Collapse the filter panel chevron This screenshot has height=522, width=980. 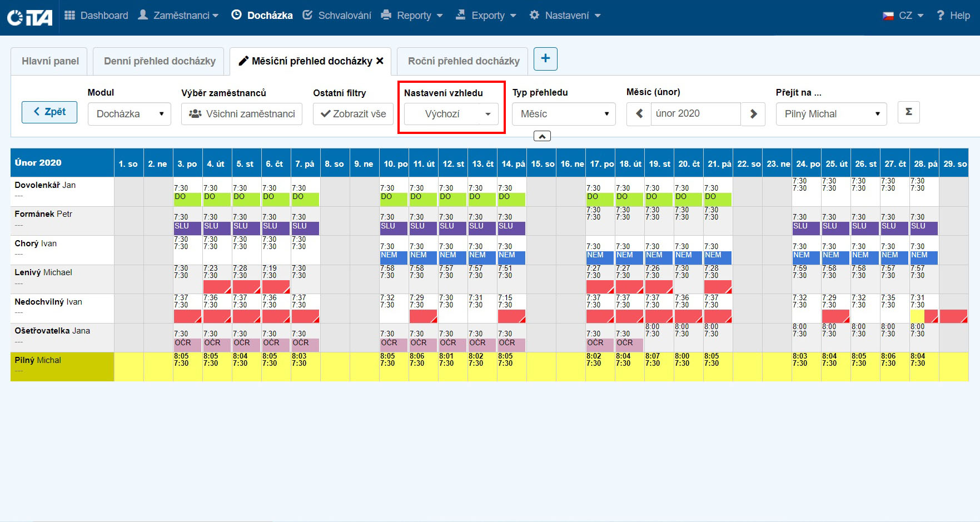(x=542, y=136)
